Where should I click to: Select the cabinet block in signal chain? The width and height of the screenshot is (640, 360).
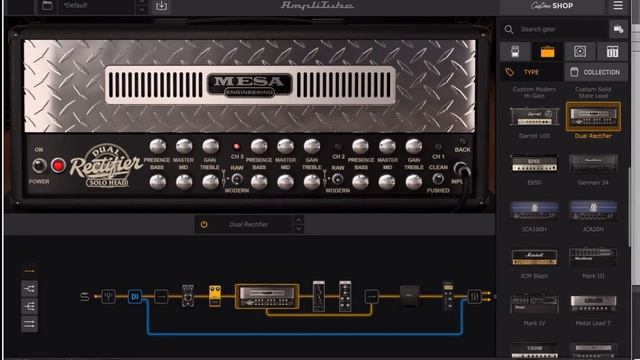[409, 296]
